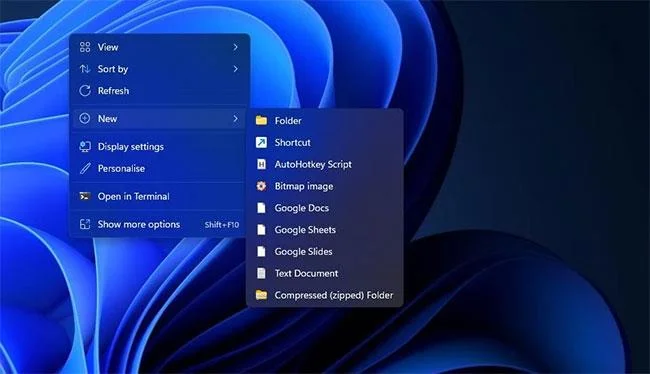Click the Personalise brush icon
This screenshot has height=374, width=650.
pos(85,168)
